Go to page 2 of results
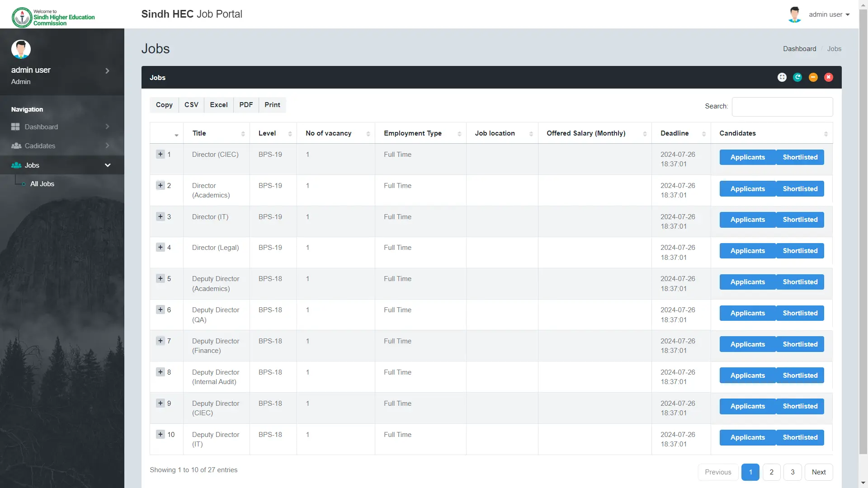The height and width of the screenshot is (488, 868). pyautogui.click(x=771, y=472)
